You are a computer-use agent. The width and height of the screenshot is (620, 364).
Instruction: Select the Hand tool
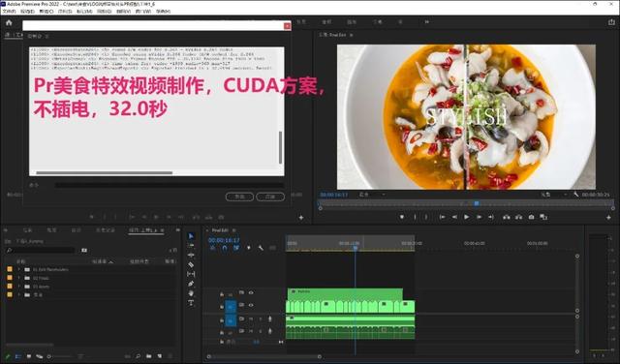[x=191, y=293]
